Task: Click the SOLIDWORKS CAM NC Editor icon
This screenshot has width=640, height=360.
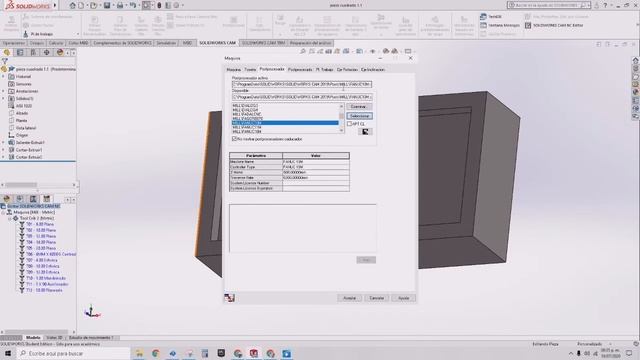Action: pos(528,25)
